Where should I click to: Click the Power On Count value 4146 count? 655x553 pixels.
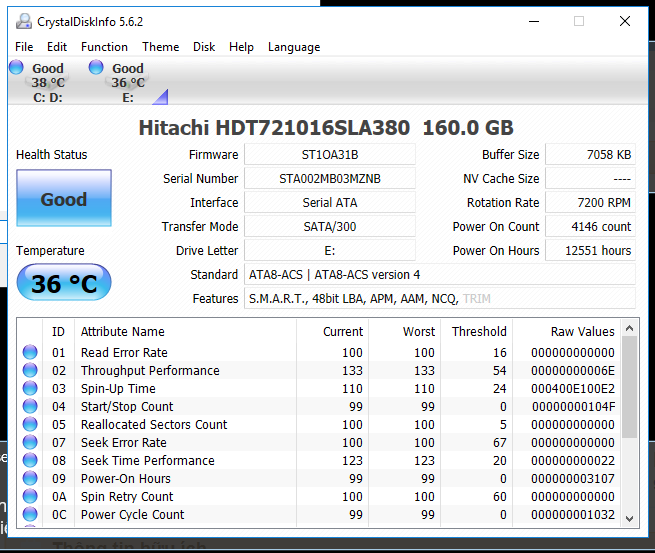tap(590, 226)
